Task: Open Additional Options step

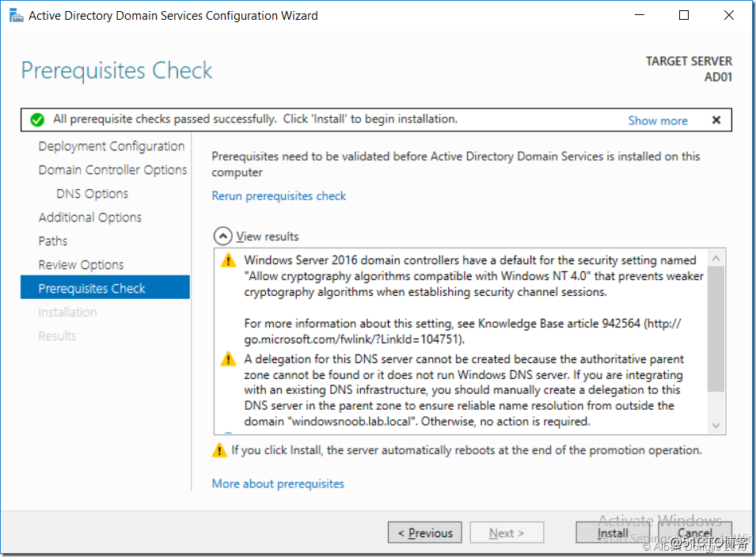Action: [x=90, y=218]
